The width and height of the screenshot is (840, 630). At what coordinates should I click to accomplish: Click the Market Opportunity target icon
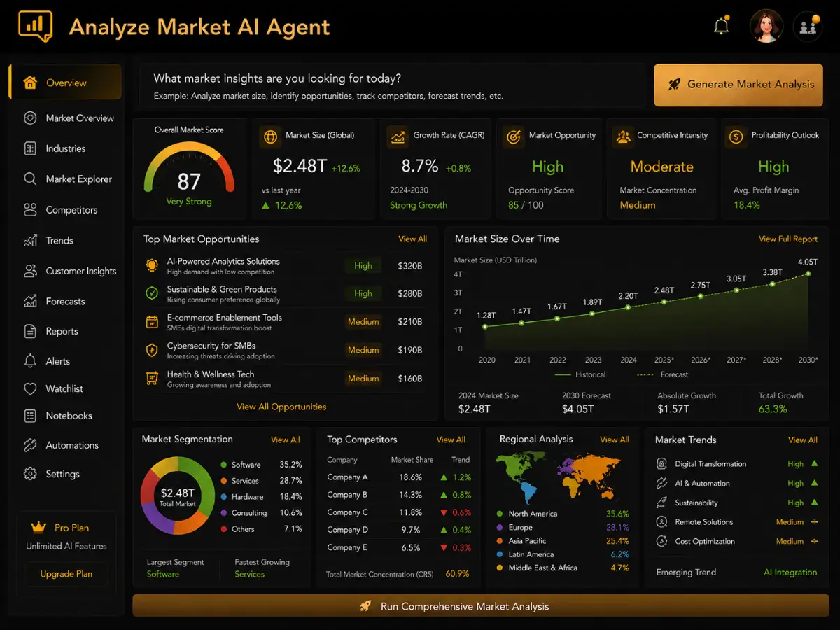coord(514,136)
